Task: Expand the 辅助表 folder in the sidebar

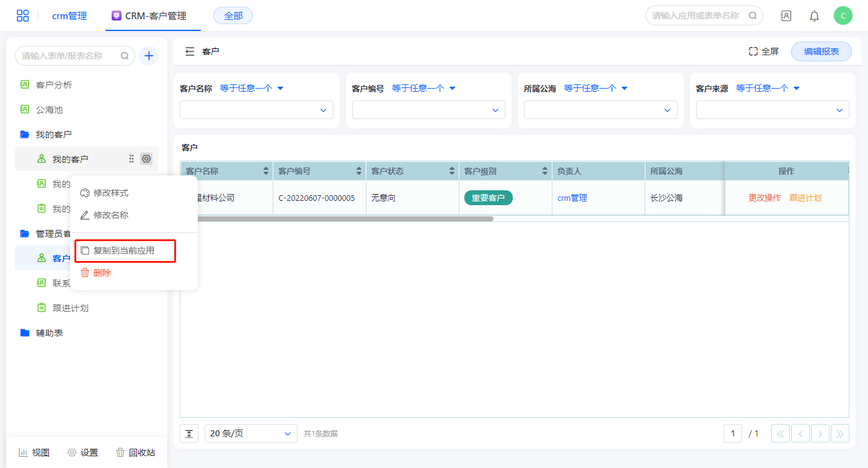Action: click(x=49, y=333)
